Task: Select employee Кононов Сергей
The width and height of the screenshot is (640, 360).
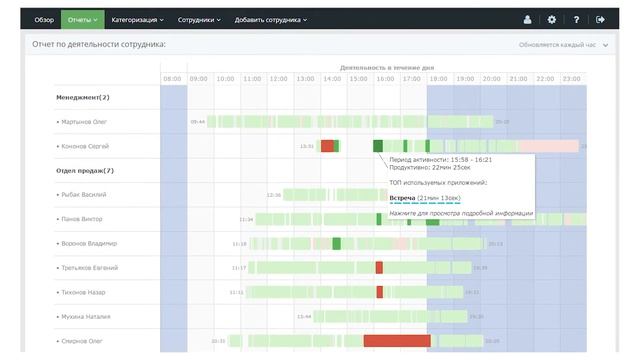Action: [85, 146]
